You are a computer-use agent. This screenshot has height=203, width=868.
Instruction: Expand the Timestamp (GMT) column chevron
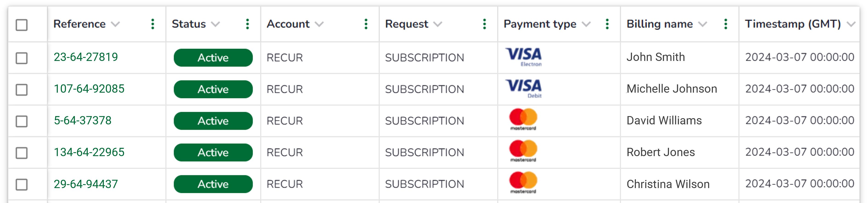click(851, 24)
